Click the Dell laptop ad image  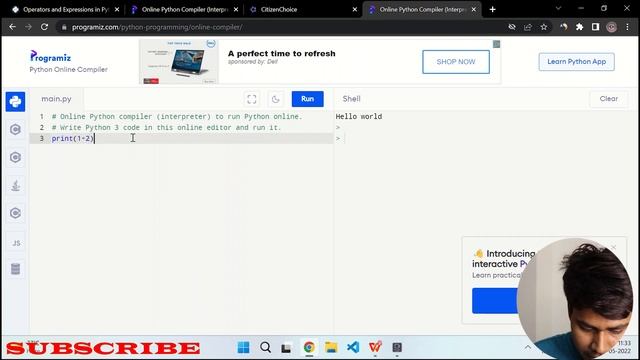179,62
